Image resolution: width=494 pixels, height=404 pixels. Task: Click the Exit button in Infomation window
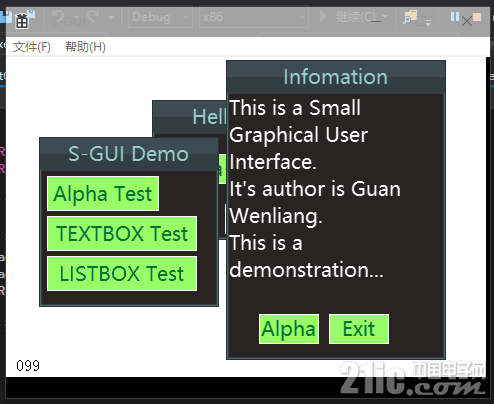click(359, 329)
